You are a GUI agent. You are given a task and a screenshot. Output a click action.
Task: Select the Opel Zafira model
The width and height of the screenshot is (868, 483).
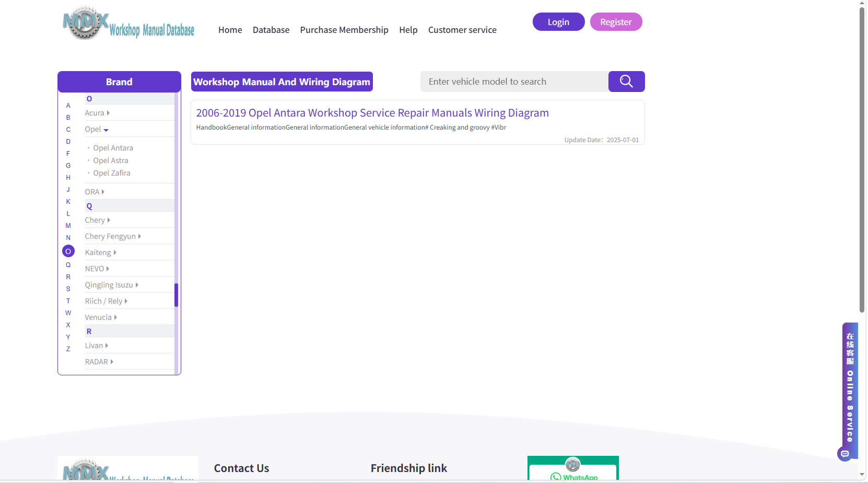(x=112, y=173)
